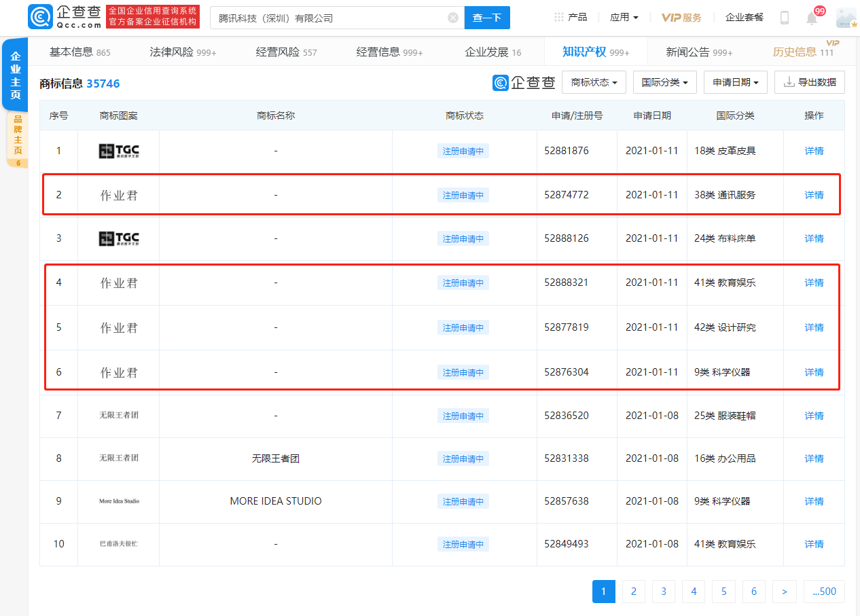This screenshot has width=860, height=616.
Task: Click the user avatar in top right
Action: click(x=846, y=18)
